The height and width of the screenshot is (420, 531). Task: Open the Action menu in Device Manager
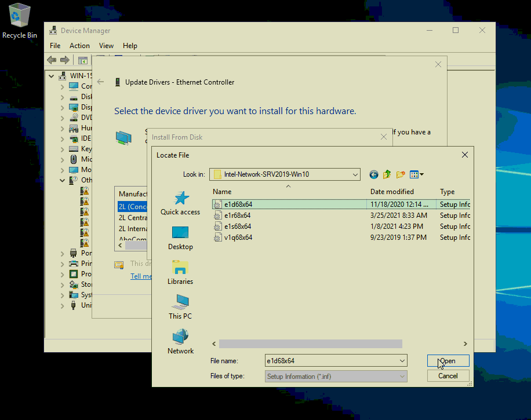79,46
